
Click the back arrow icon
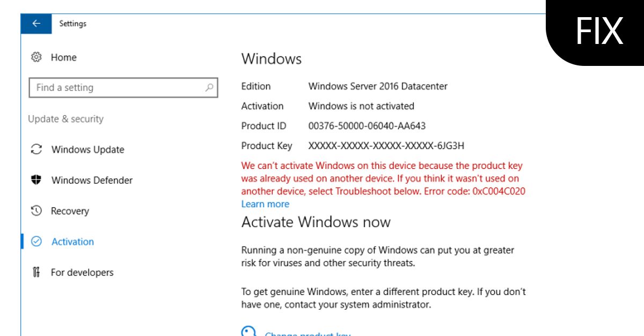pyautogui.click(x=35, y=24)
